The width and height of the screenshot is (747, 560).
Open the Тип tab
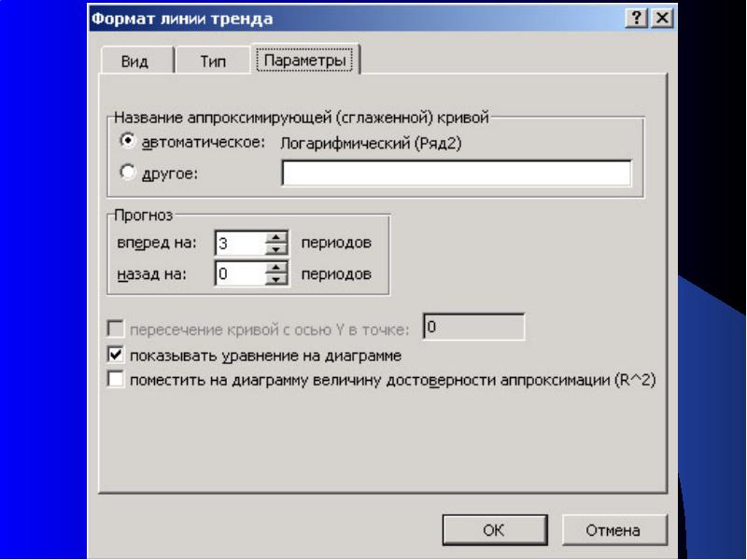tap(213, 61)
